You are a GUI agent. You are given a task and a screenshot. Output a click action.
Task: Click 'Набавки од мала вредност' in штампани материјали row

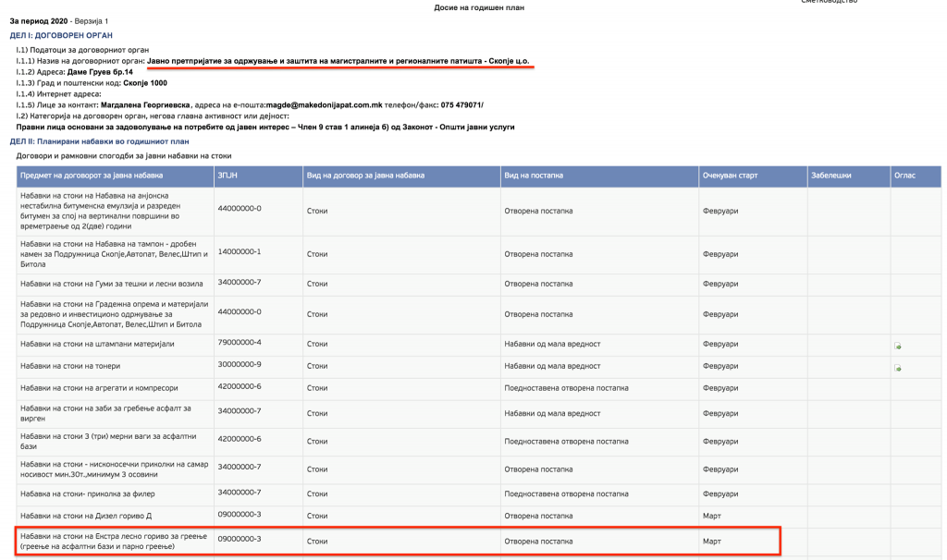(x=552, y=344)
